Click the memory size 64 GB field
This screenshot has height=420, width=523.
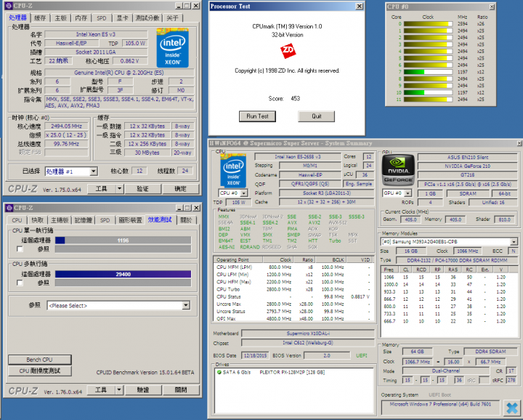[x=417, y=352]
